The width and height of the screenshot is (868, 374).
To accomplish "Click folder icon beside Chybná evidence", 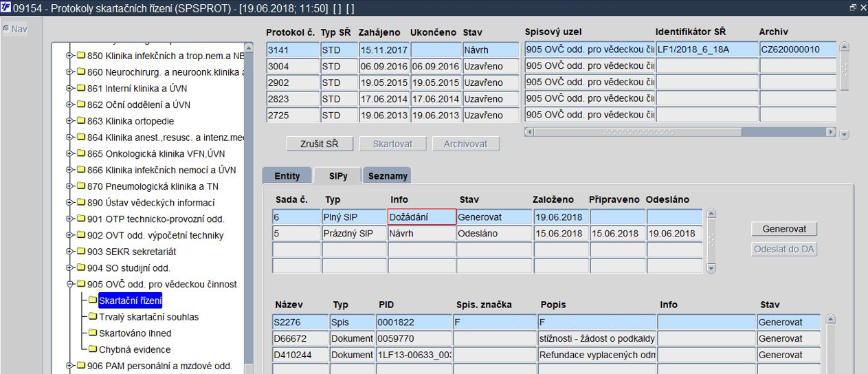I will point(93,349).
